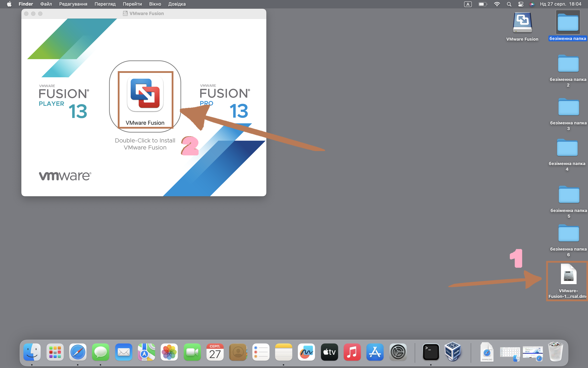This screenshot has width=588, height=368.
Task: Open the Вікно menu
Action: [155, 4]
